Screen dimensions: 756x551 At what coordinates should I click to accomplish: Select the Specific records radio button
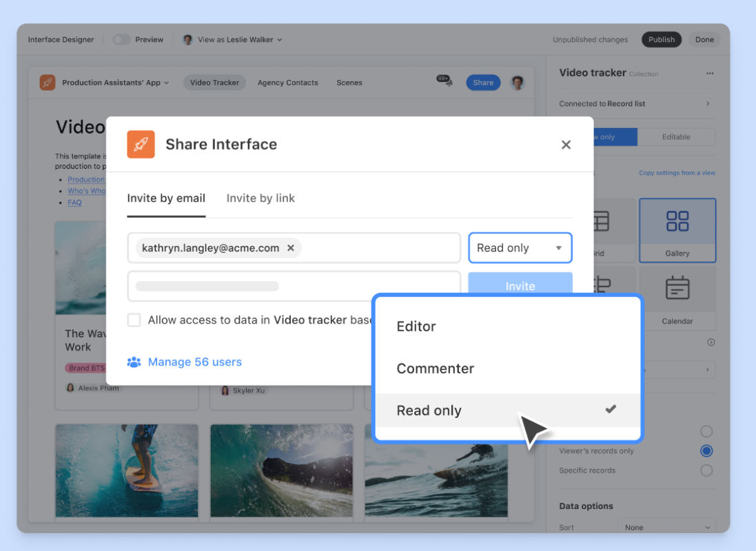706,470
